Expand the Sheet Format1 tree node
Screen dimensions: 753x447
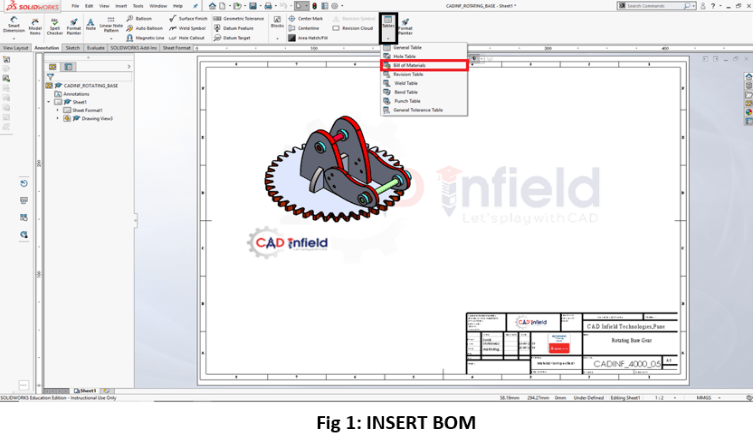point(58,110)
